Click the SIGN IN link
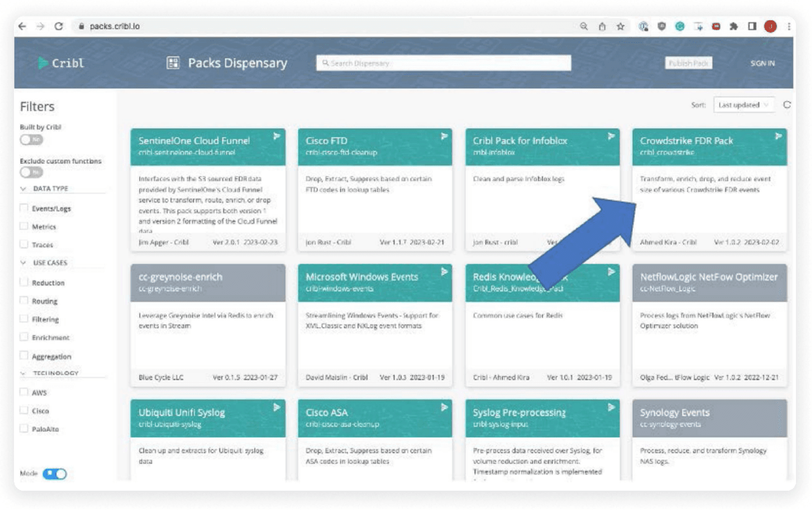This screenshot has height=510, width=812. (762, 63)
